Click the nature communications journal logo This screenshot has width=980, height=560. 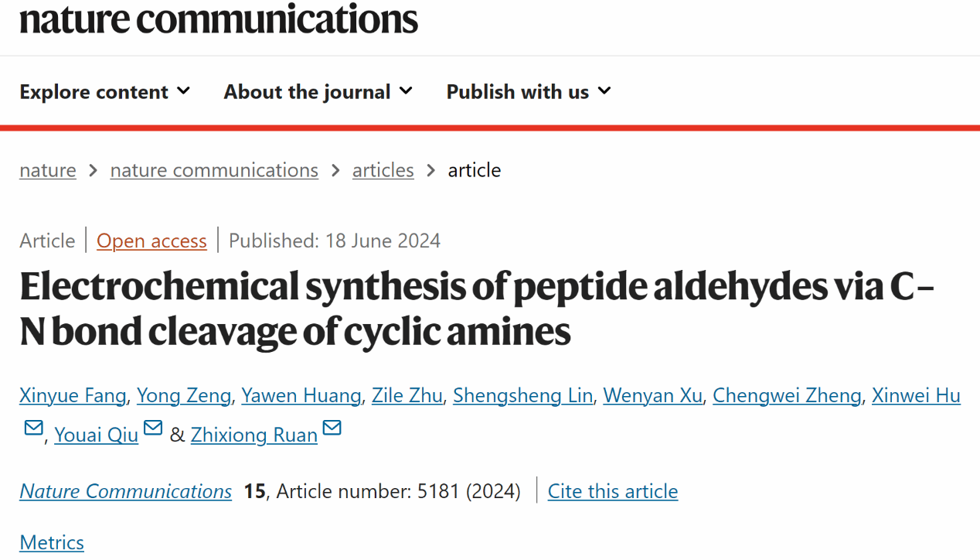click(219, 19)
